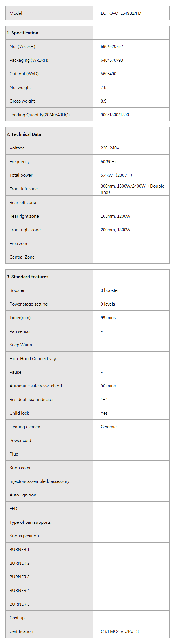Select the Front left zone Double ring value
Image resolution: width=175 pixels, height=644 pixels.
(132, 189)
